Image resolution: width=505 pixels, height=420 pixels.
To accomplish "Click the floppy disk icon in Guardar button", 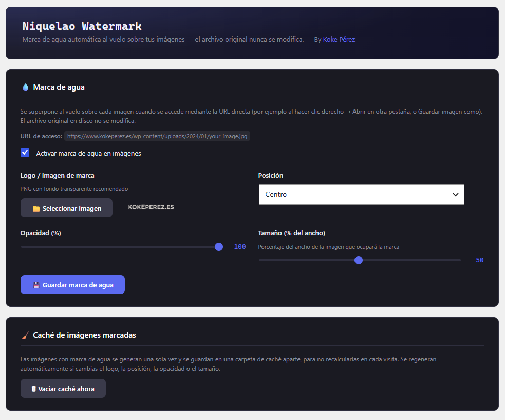I will (x=36, y=285).
